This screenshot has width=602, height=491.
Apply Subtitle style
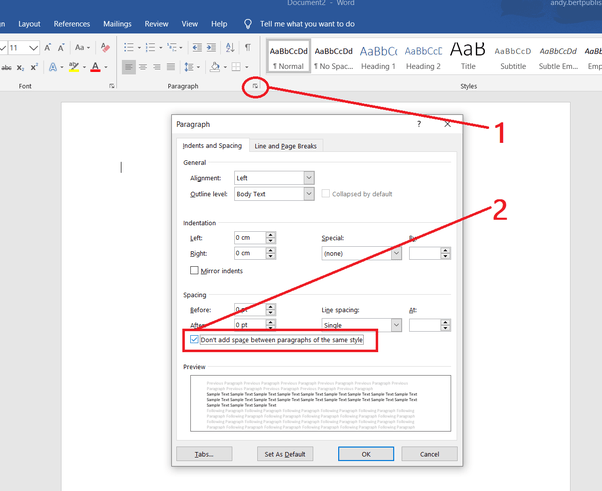513,57
